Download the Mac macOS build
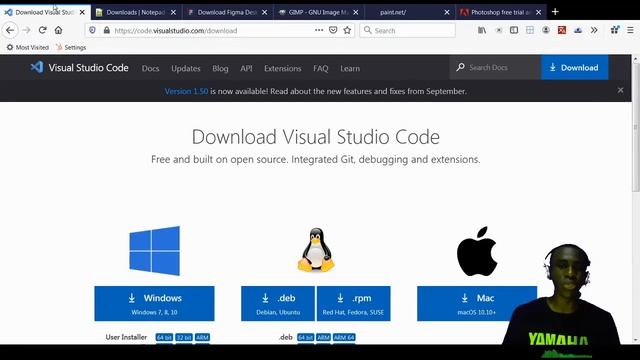 [477, 303]
